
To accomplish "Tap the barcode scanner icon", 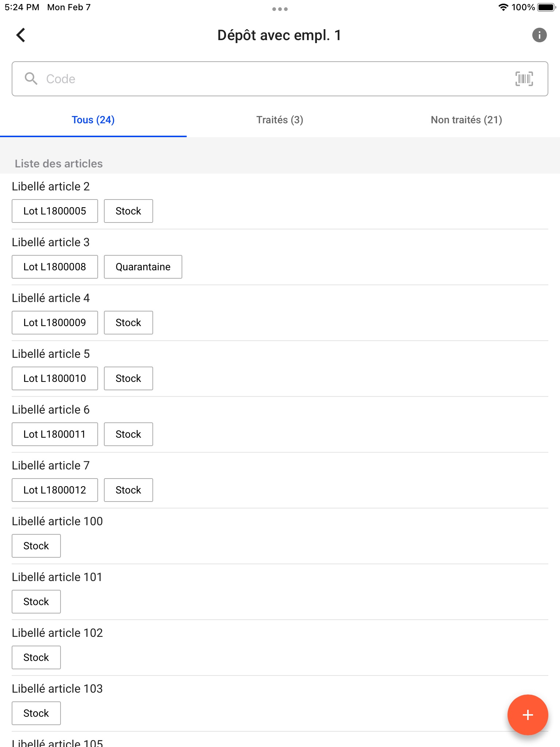I will pos(524,79).
